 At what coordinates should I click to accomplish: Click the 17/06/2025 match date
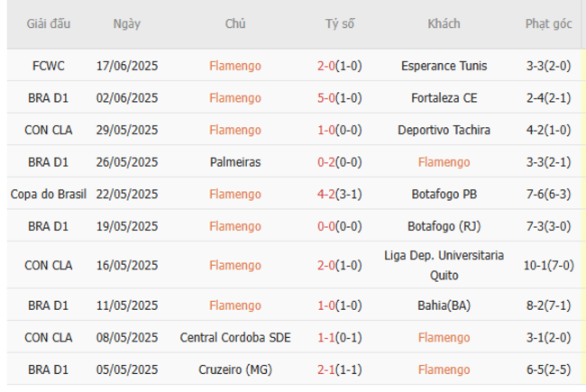point(127,66)
